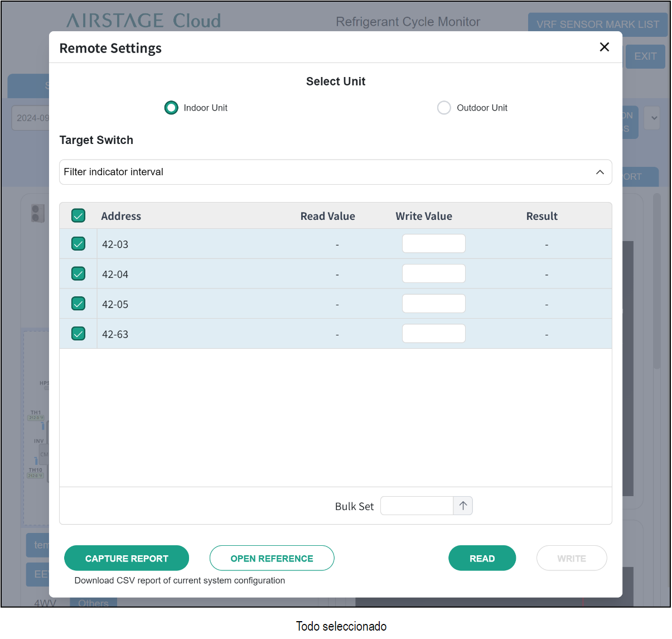Click the Bulk Set up-arrow apply icon
Screen dimensions: 672x639
(x=463, y=506)
